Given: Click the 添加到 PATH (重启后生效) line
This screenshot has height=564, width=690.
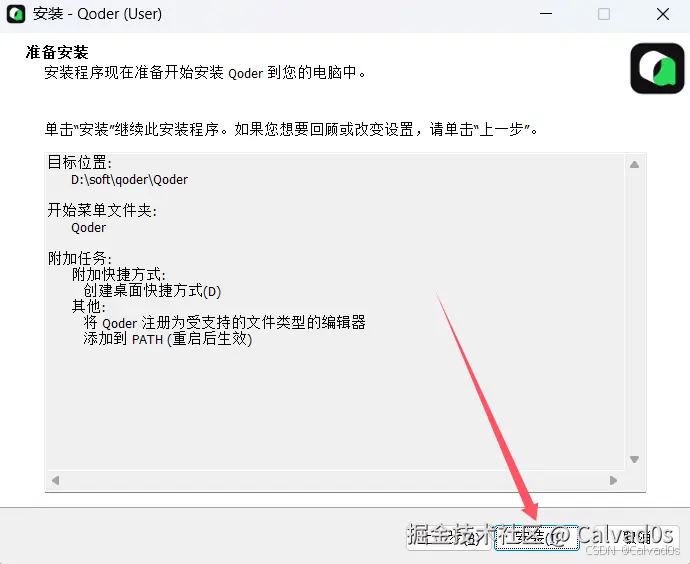Looking at the screenshot, I should point(168,339).
